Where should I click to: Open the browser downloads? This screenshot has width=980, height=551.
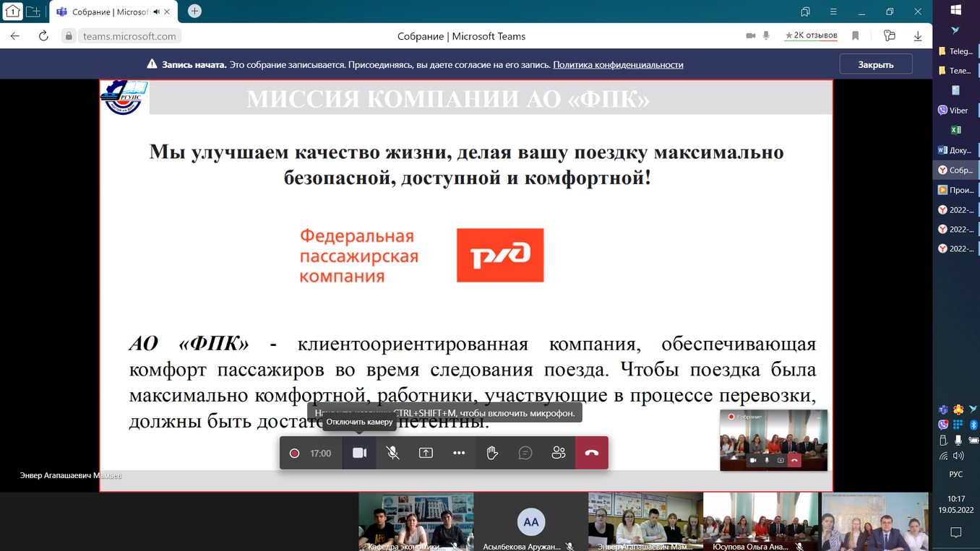coord(918,36)
